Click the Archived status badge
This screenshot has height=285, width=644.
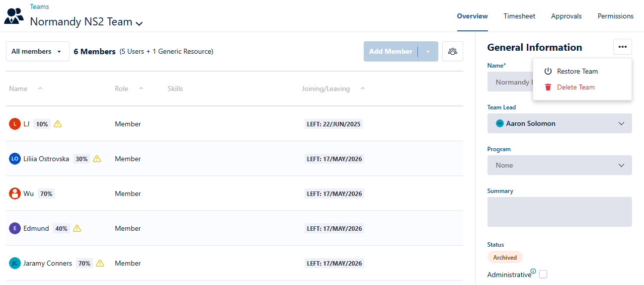coord(505,258)
